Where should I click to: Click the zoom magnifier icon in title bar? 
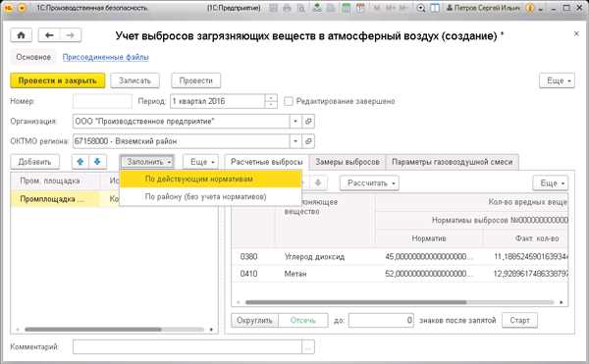pos(421,8)
